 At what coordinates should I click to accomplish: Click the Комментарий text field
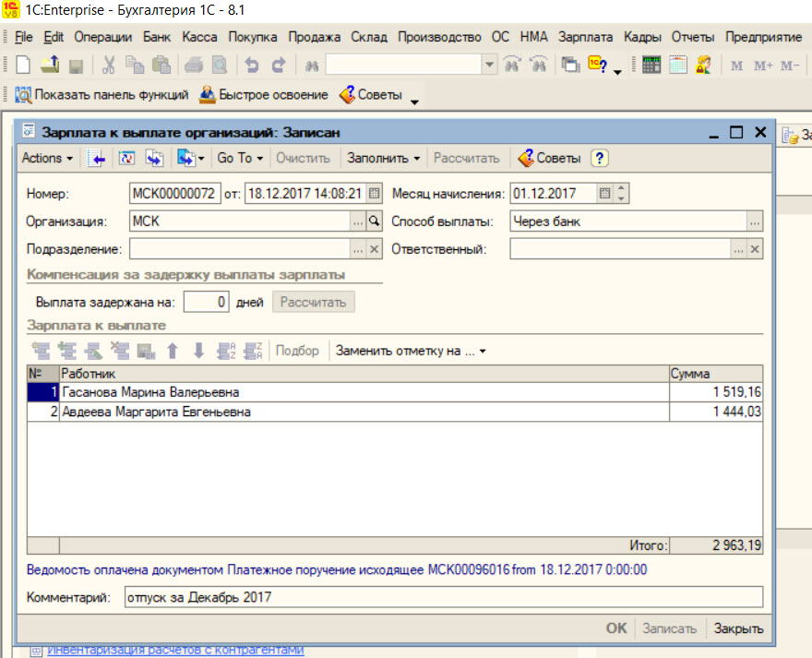(x=444, y=597)
